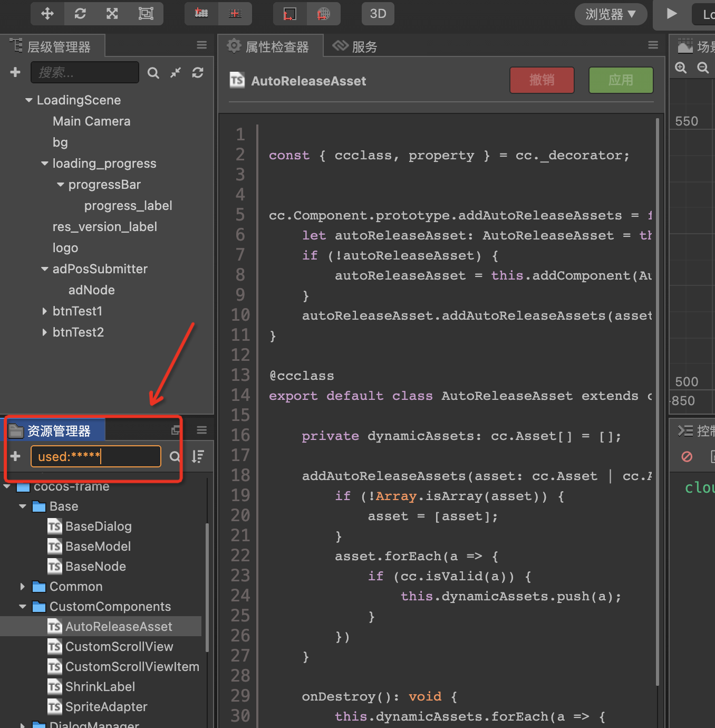
Task: Select the res_version_label node
Action: click(105, 227)
